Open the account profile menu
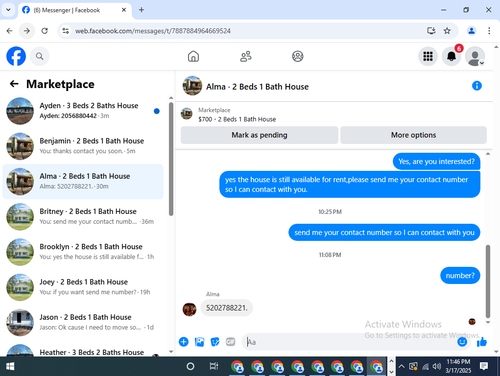This screenshot has height=376, width=500. 475,56
